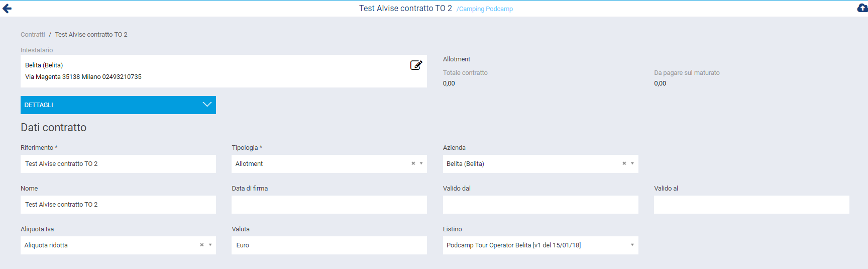This screenshot has height=269, width=868.
Task: Edit the Intestatario with pencil icon
Action: tap(416, 65)
